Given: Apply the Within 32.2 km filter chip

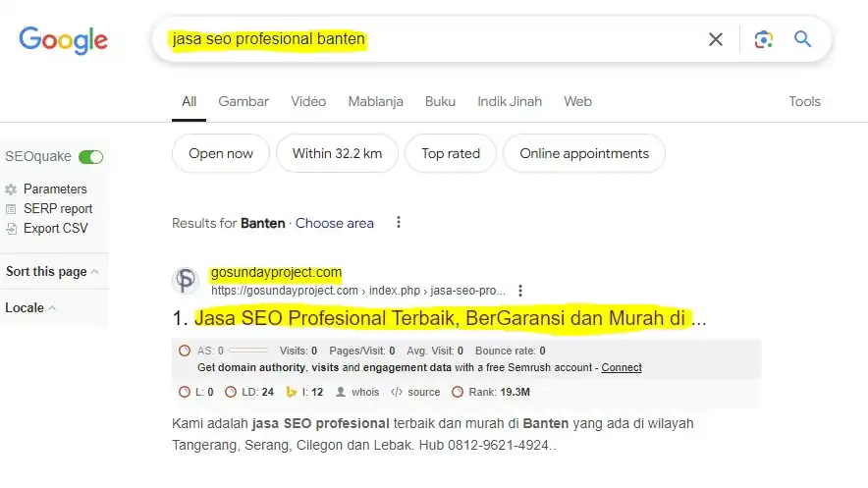Looking at the screenshot, I should pos(337,153).
